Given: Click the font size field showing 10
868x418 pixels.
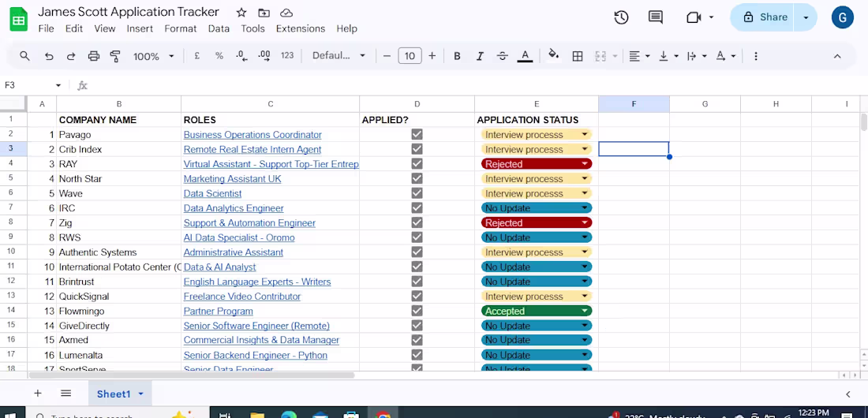Looking at the screenshot, I should tap(410, 56).
